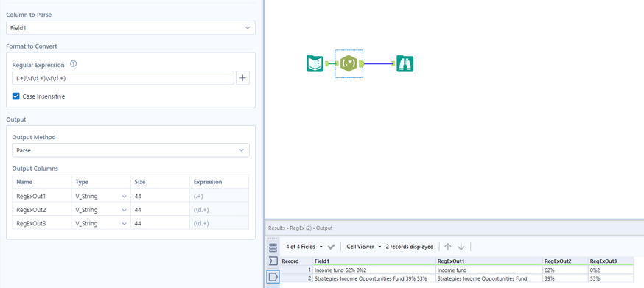Click the (.+) expression cell for RegExOut1
Image resolution: width=644 pixels, height=288 pixels.
click(219, 197)
